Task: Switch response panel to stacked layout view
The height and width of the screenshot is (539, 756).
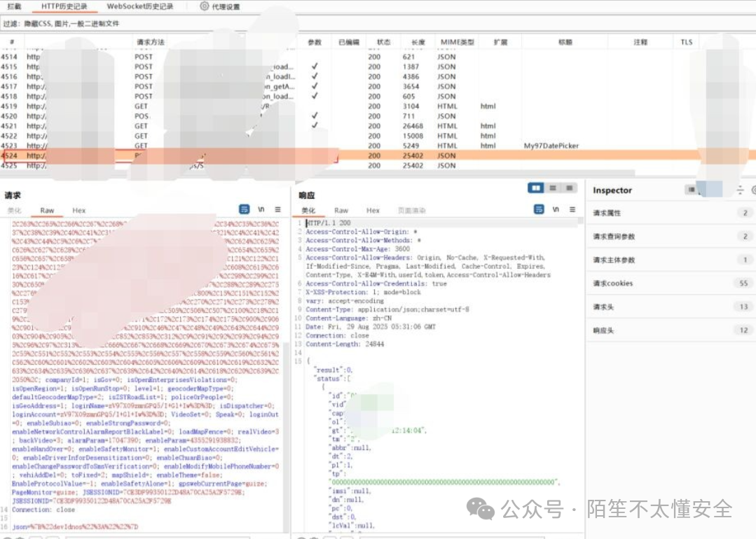Action: coord(553,188)
